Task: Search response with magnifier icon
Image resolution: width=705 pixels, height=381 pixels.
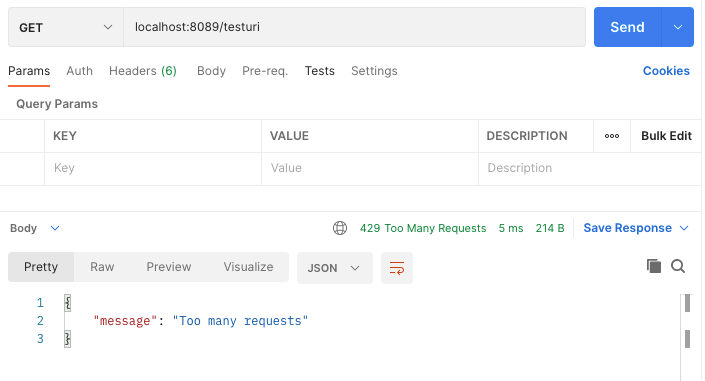Action: pos(678,266)
